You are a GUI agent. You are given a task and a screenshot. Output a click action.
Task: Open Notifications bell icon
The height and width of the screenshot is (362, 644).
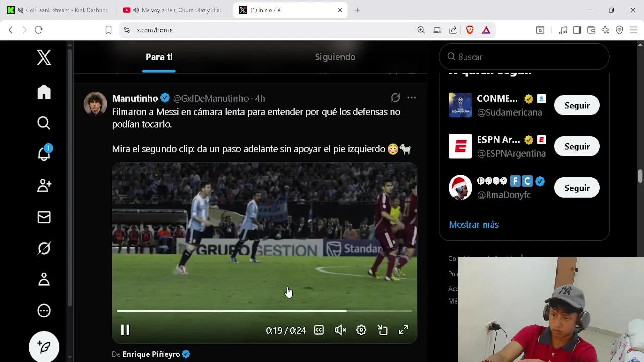coord(44,154)
